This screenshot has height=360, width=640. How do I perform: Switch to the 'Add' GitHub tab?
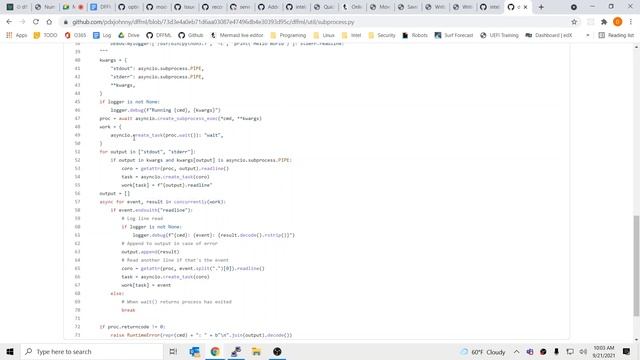tap(267, 7)
